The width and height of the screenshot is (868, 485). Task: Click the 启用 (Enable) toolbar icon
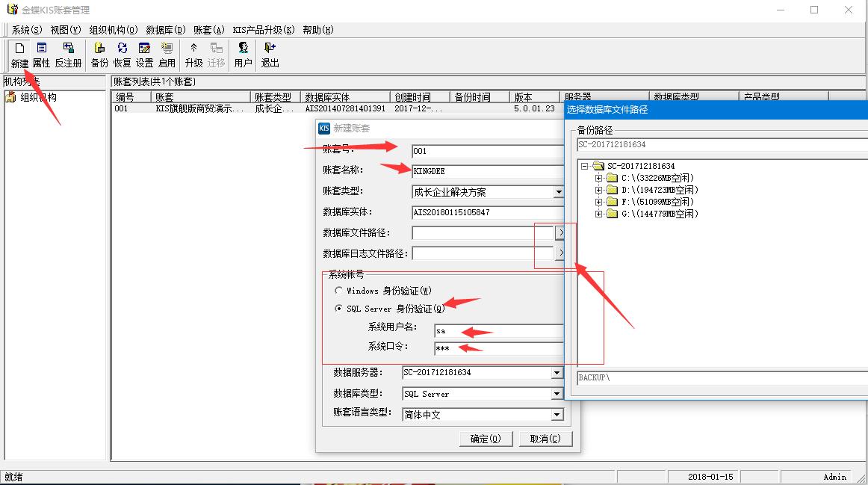pyautogui.click(x=167, y=52)
